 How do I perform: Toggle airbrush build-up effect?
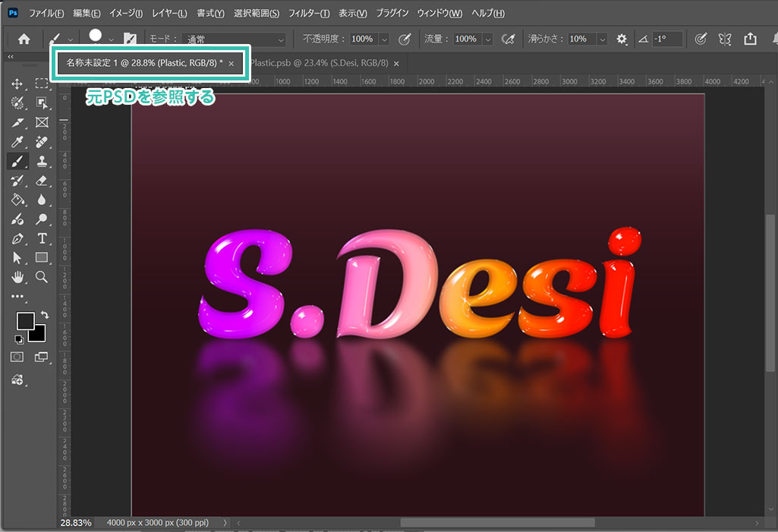click(509, 39)
